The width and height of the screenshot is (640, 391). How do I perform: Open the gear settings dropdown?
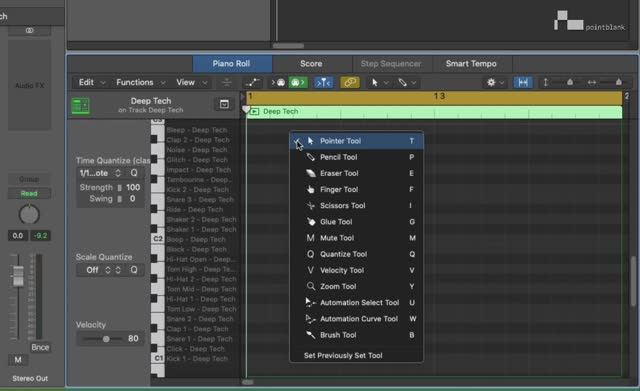[496, 83]
